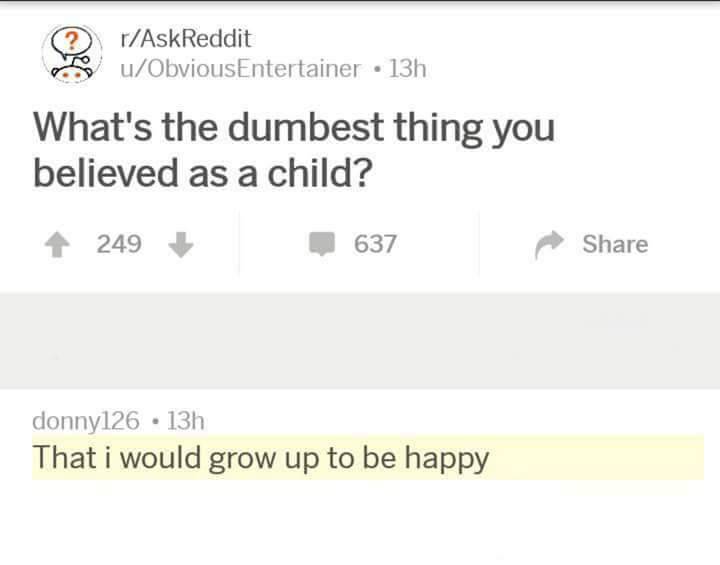Select the comment "That i would grow up to be happy"
The image size is (720, 565).
(x=261, y=458)
